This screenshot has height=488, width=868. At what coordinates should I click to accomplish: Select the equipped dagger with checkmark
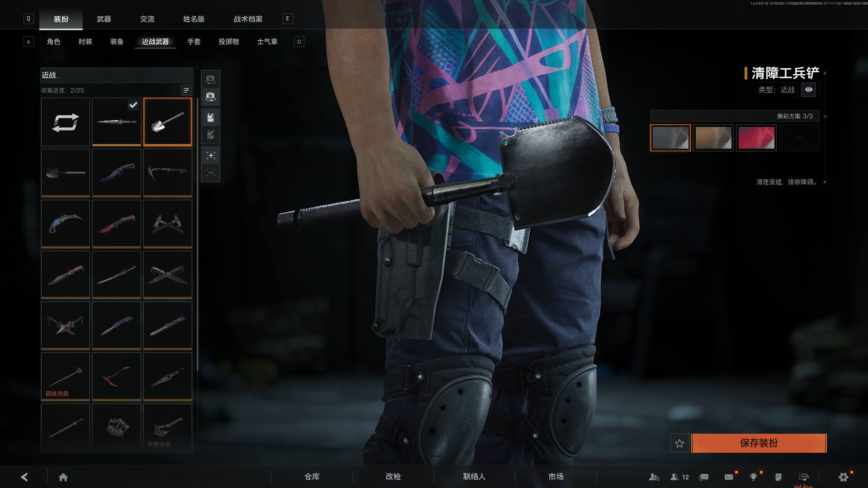point(117,122)
